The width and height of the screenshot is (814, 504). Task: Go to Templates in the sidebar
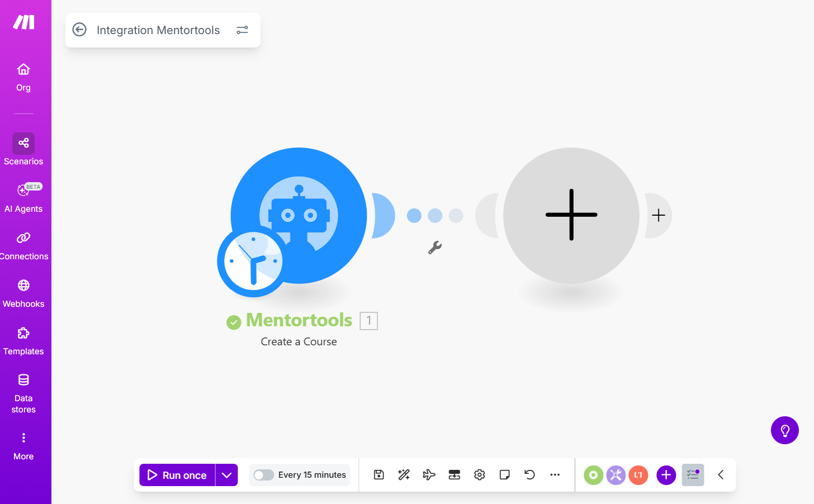23,341
